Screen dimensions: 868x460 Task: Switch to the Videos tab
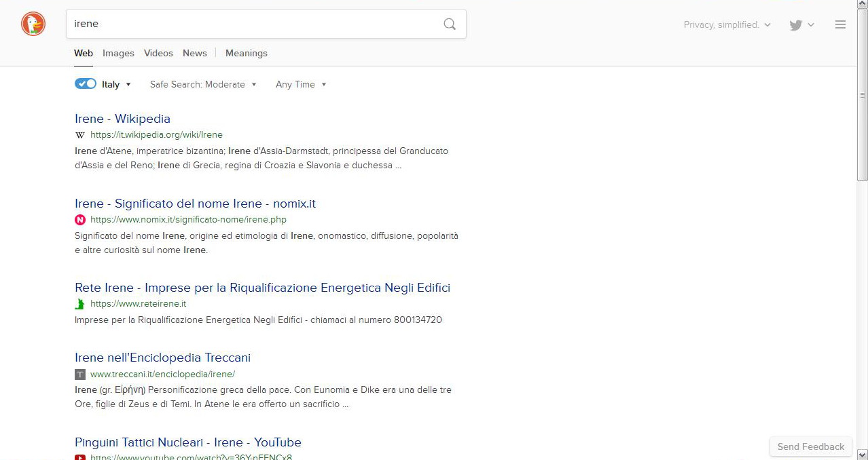pos(158,53)
